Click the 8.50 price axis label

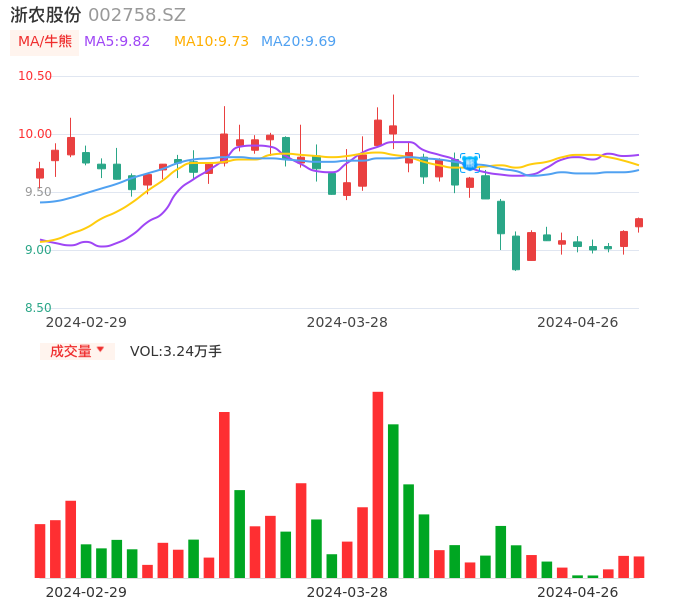[x=38, y=308]
